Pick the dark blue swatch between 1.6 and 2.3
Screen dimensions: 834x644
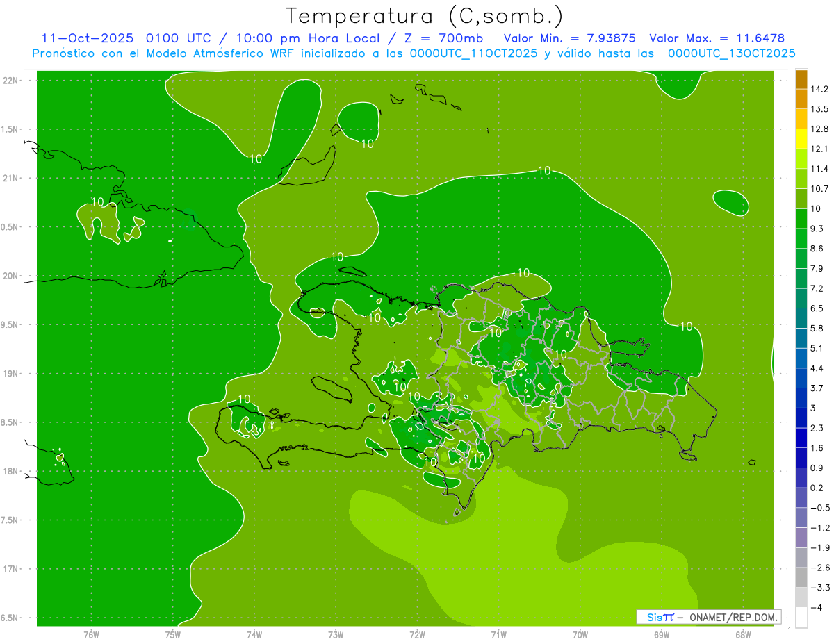(801, 438)
